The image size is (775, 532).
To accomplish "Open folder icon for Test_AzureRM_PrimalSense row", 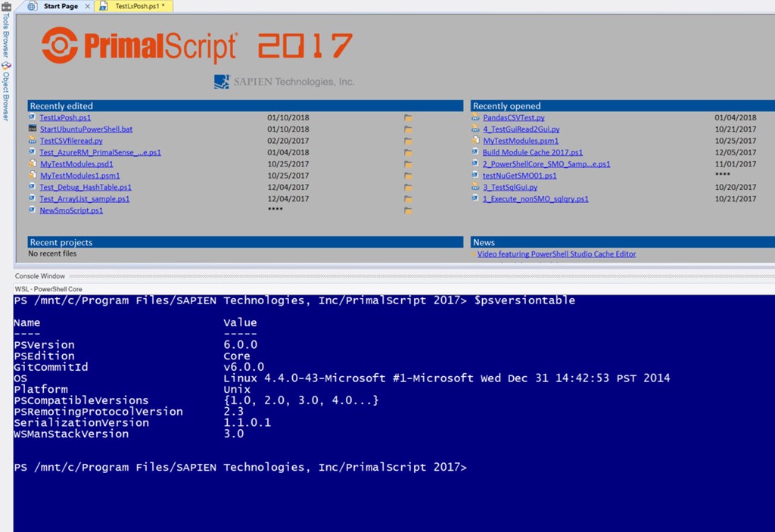I will (x=408, y=153).
